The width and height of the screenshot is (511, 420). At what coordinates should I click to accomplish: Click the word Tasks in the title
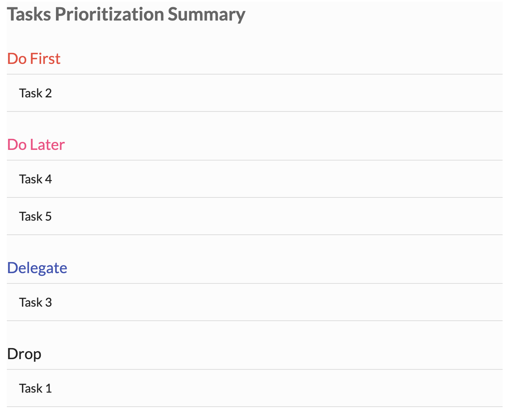29,14
